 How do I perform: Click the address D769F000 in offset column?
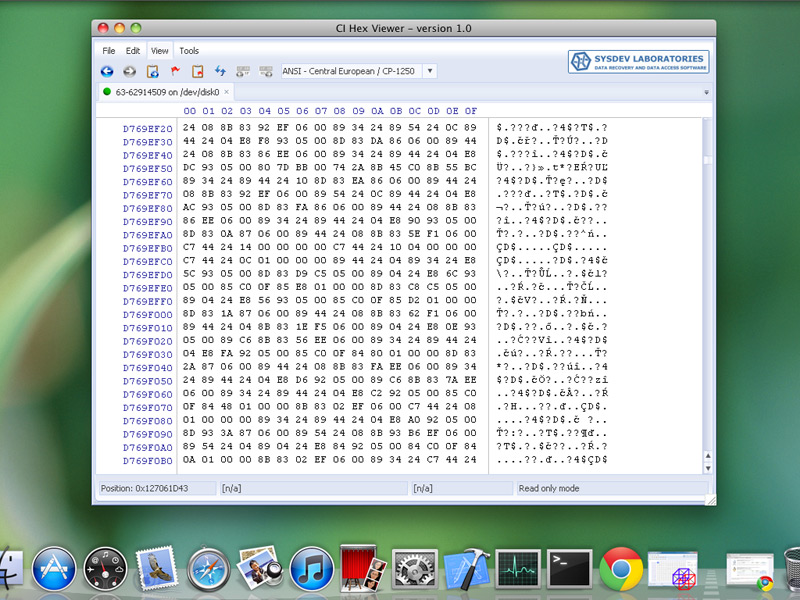coord(147,313)
